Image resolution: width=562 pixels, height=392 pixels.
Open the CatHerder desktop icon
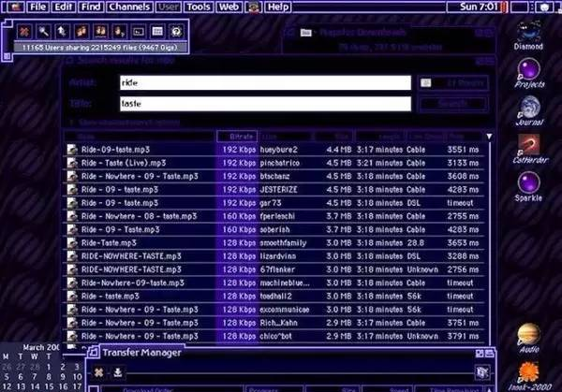[x=529, y=147]
